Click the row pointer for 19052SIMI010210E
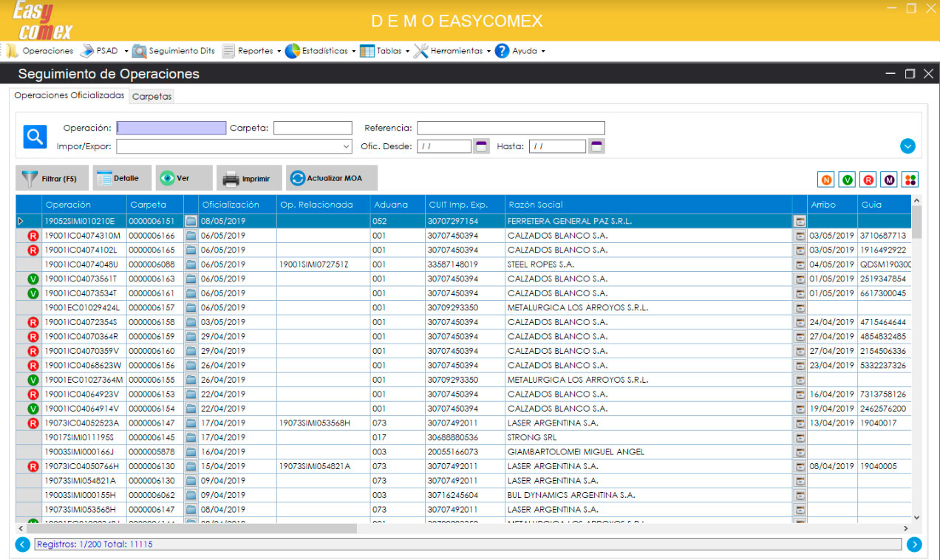This screenshot has height=560, width=940. coord(21,221)
